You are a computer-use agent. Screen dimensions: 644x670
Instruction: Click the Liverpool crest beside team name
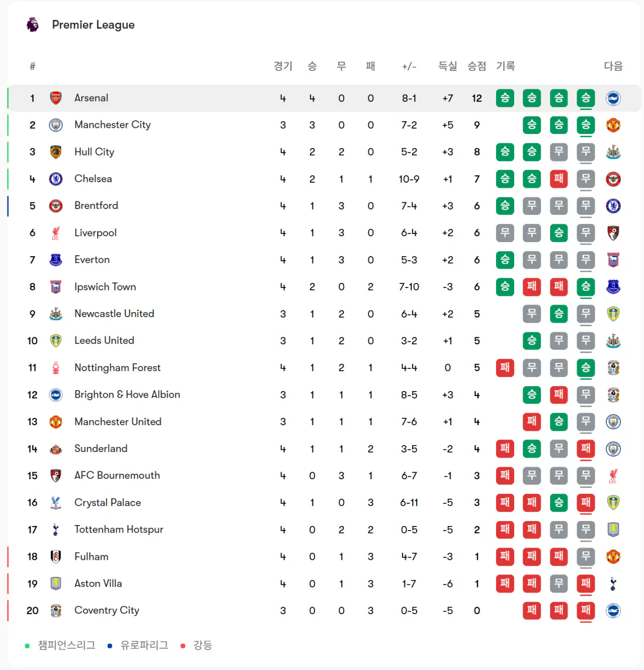[x=56, y=233]
